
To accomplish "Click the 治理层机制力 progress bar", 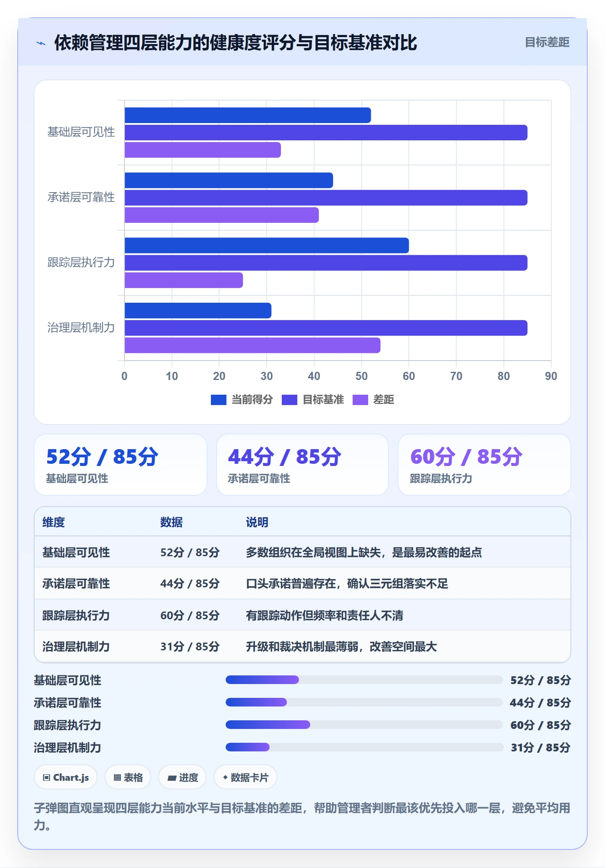I will [x=364, y=747].
